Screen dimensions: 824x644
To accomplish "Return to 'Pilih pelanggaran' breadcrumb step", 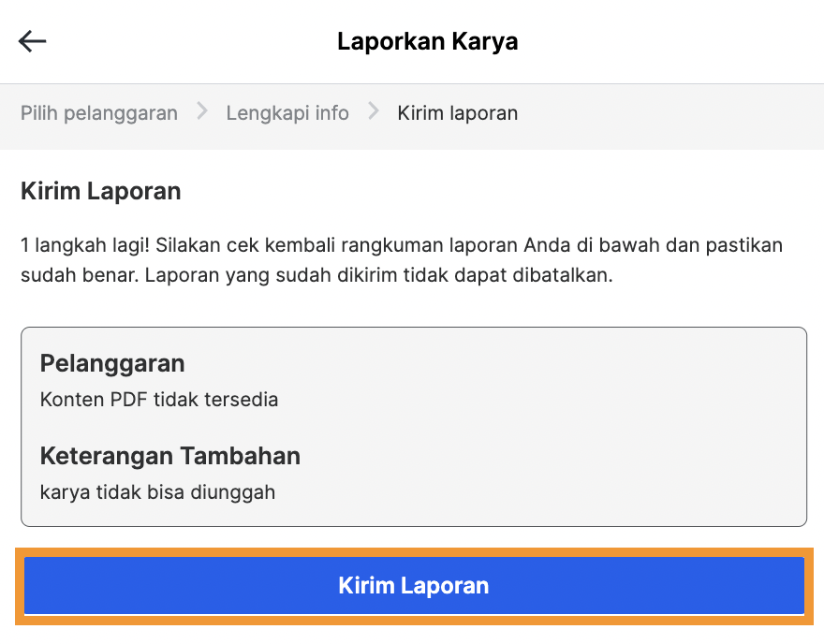I will pos(99,113).
